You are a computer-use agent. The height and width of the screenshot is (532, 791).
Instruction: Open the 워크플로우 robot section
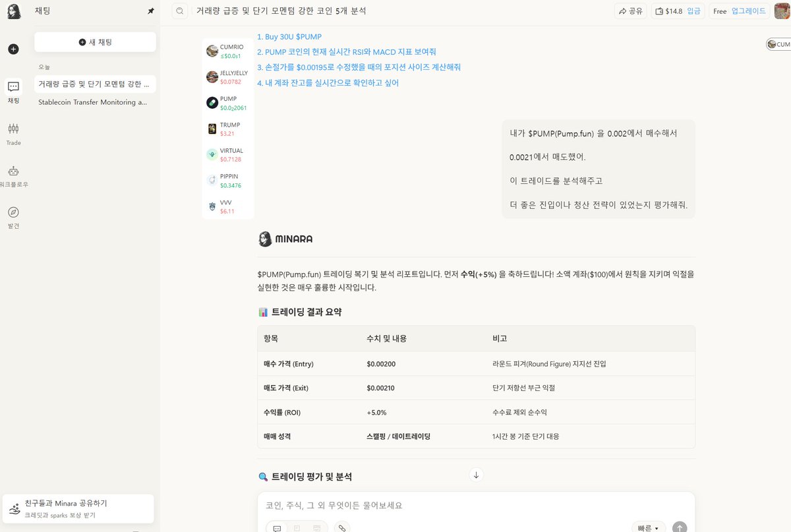(x=14, y=175)
